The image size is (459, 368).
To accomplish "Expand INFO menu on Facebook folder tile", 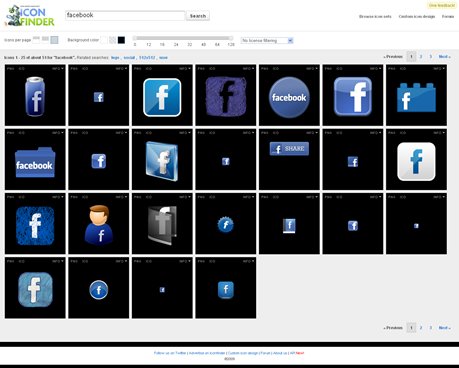I will point(58,133).
